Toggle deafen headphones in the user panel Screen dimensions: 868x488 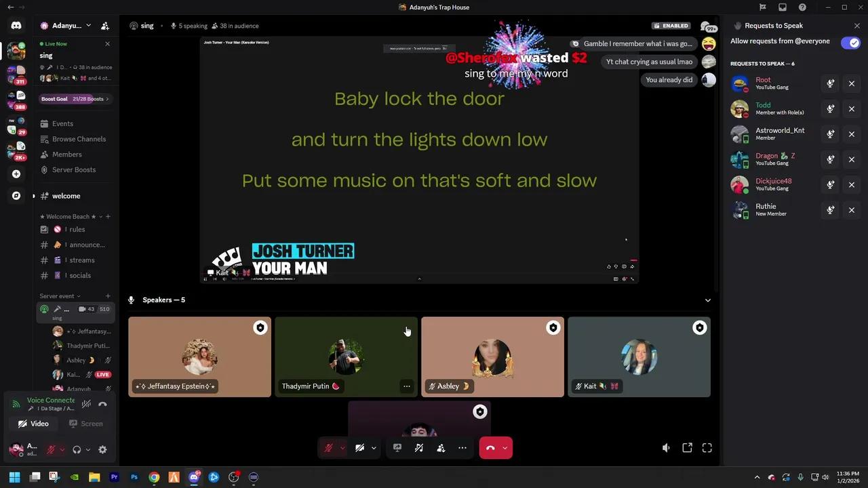coord(77,449)
